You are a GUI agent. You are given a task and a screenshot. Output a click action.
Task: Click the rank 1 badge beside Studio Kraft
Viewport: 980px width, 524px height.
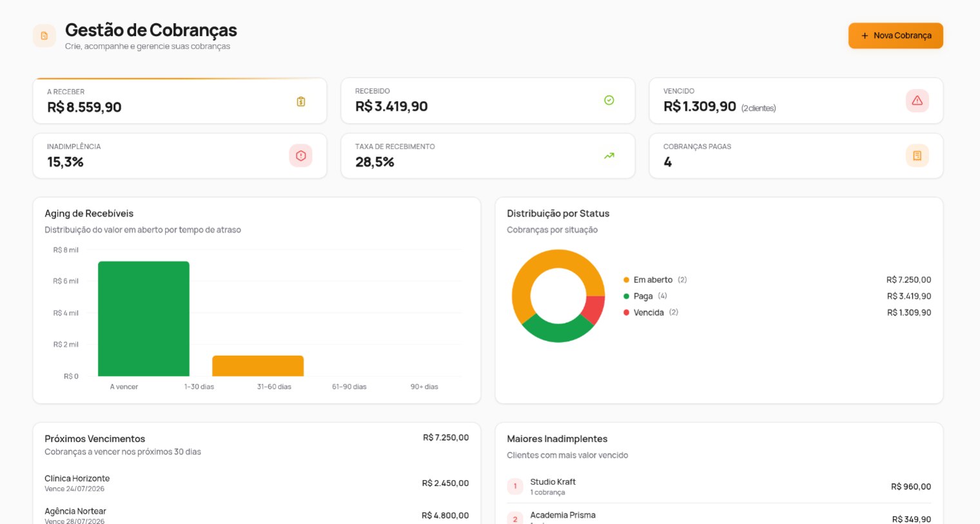coord(515,487)
